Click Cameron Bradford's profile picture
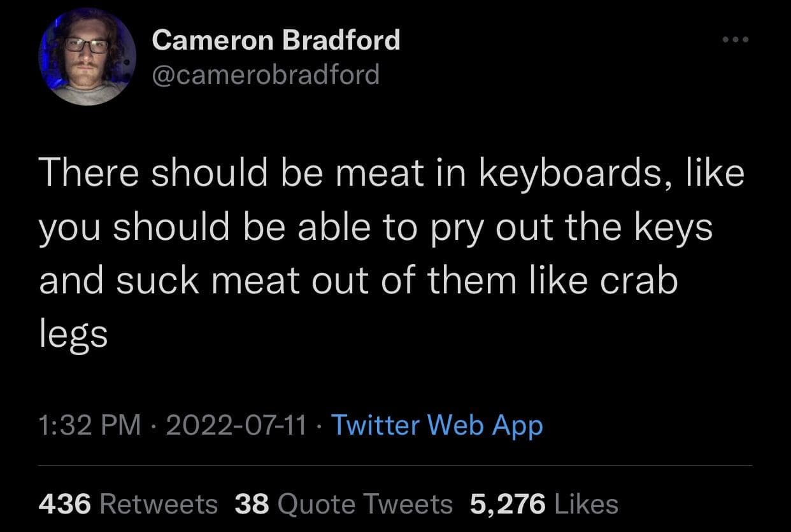 87,57
